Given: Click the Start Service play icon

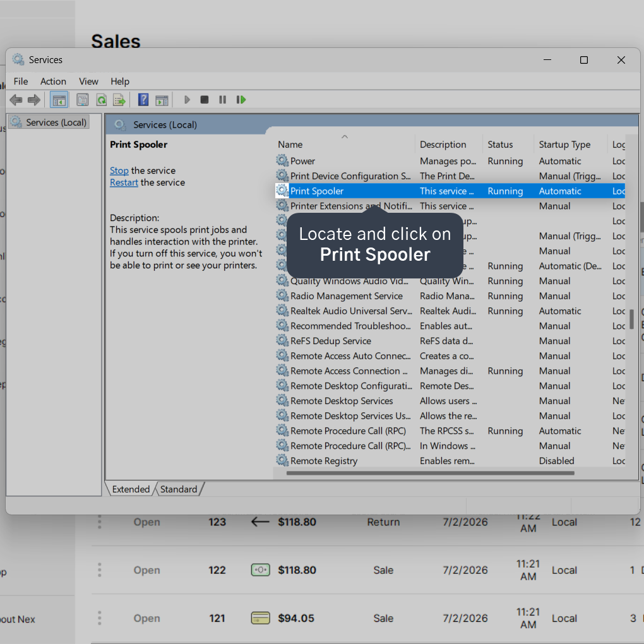Looking at the screenshot, I should (x=187, y=100).
